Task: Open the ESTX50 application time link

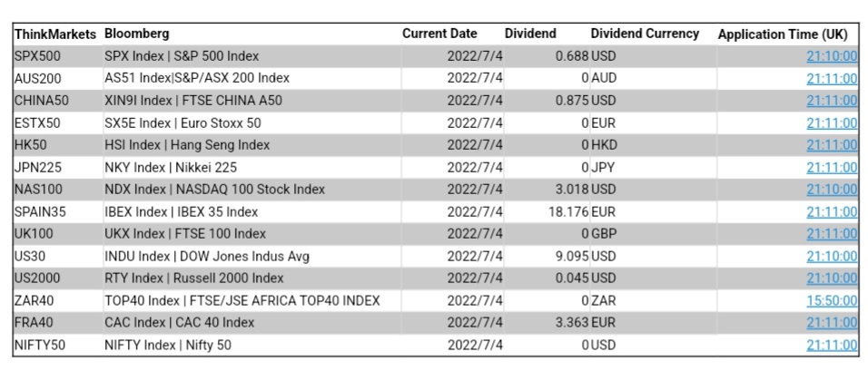Action: coord(831,122)
